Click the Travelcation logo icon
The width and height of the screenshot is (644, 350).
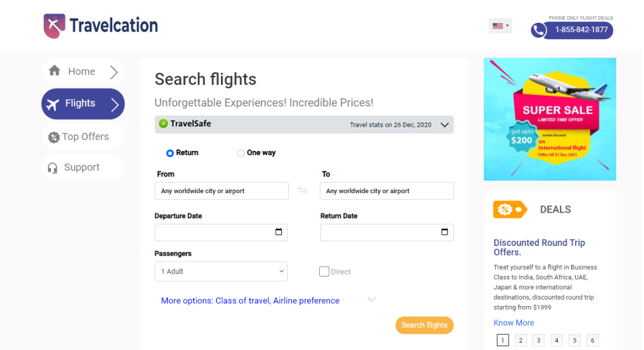[x=54, y=26]
